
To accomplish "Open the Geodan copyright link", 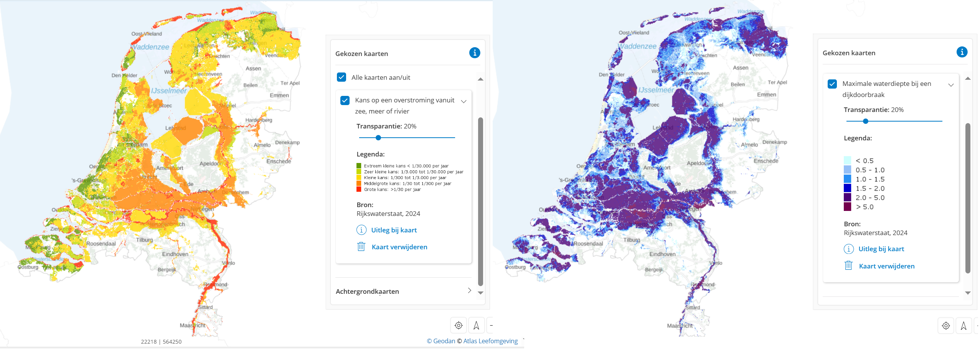I will coord(441,341).
